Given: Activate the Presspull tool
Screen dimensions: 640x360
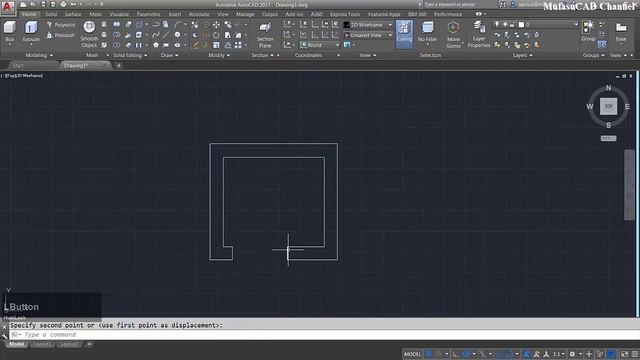Looking at the screenshot, I should pos(60,35).
